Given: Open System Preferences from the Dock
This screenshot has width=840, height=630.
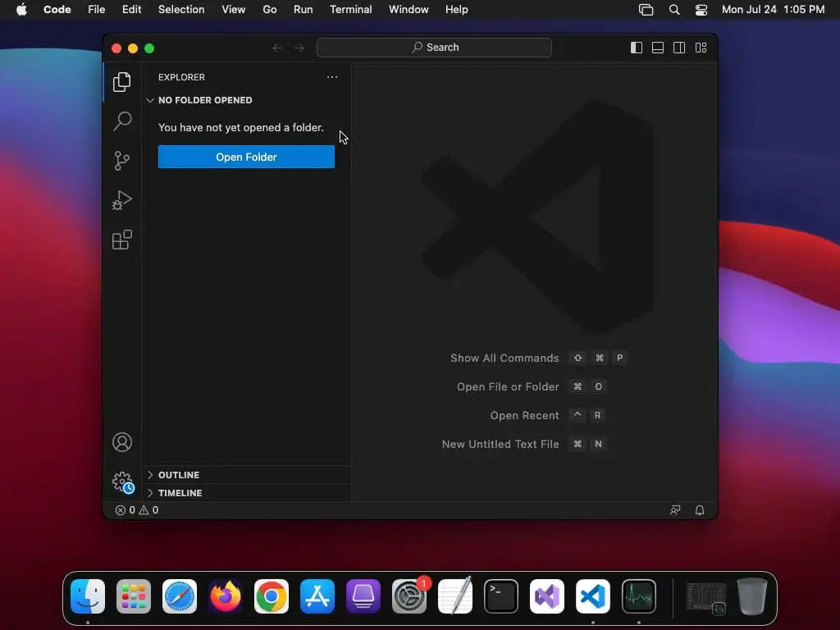Looking at the screenshot, I should [x=409, y=596].
